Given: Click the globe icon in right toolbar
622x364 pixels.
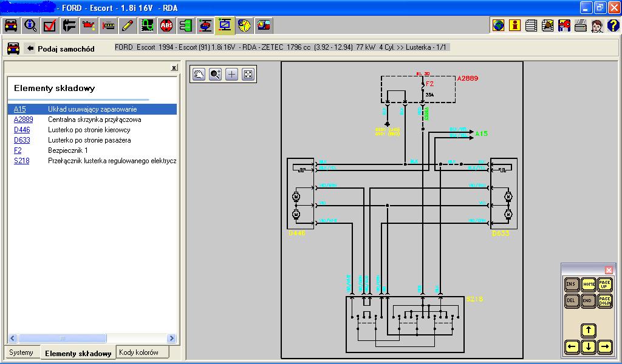Looking at the screenshot, I should coord(498,25).
